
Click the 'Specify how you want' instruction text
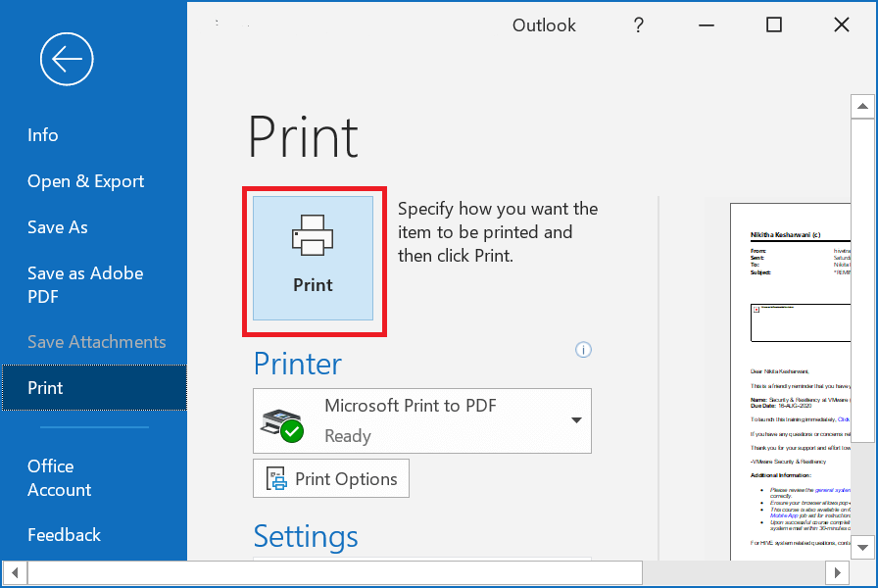(498, 232)
